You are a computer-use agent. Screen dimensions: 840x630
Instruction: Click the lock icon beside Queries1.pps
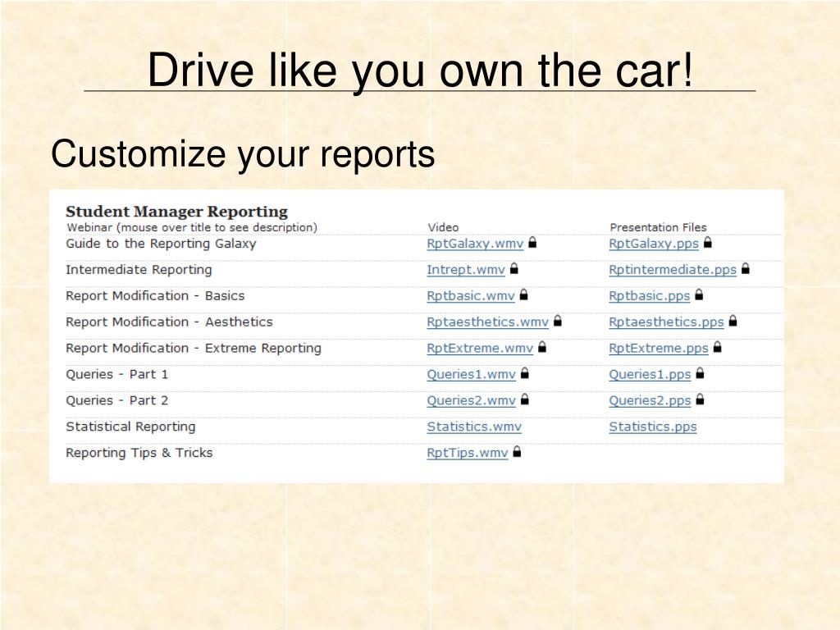point(701,373)
